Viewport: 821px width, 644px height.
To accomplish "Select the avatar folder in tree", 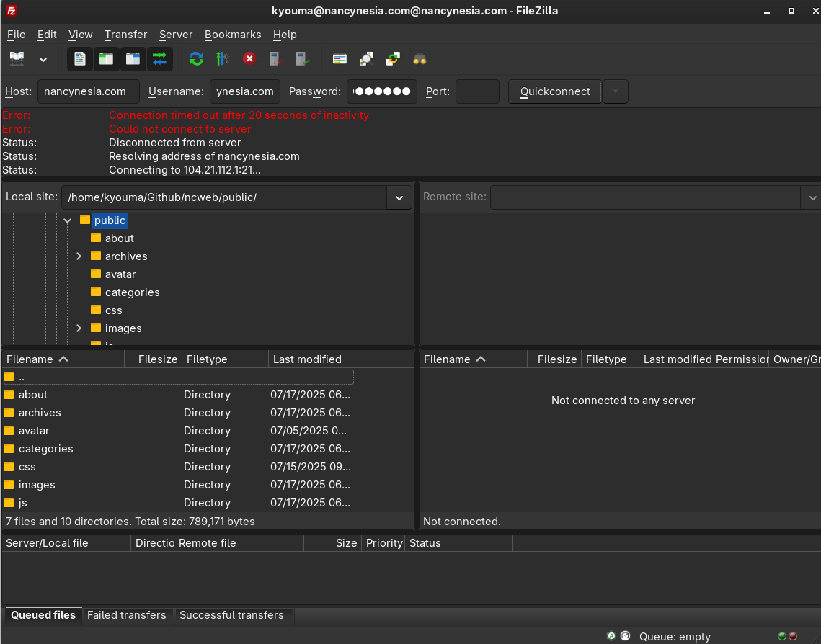I will pos(120,274).
